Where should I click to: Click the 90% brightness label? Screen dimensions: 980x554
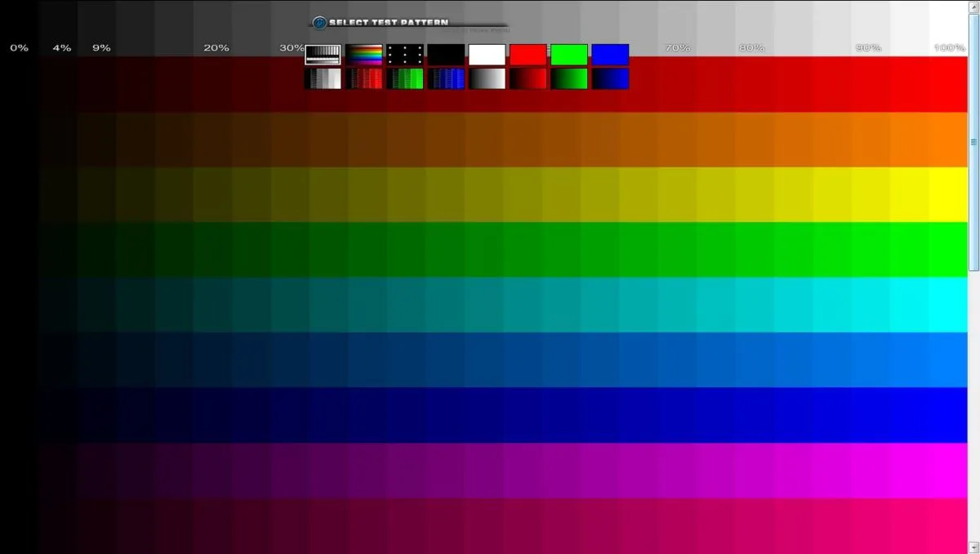click(868, 47)
